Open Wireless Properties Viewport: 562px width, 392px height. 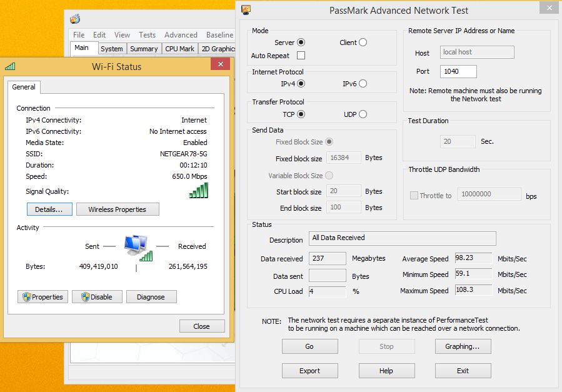point(118,209)
